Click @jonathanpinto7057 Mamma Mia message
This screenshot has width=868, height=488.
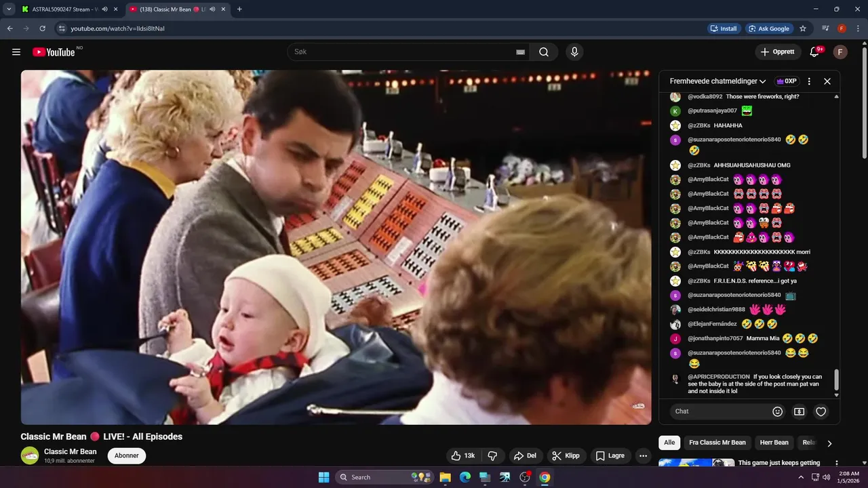762,338
